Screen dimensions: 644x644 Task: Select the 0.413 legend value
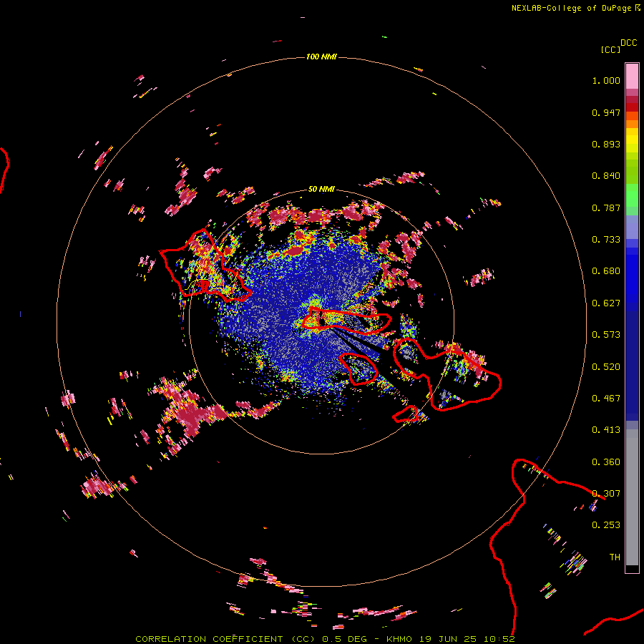click(x=606, y=430)
